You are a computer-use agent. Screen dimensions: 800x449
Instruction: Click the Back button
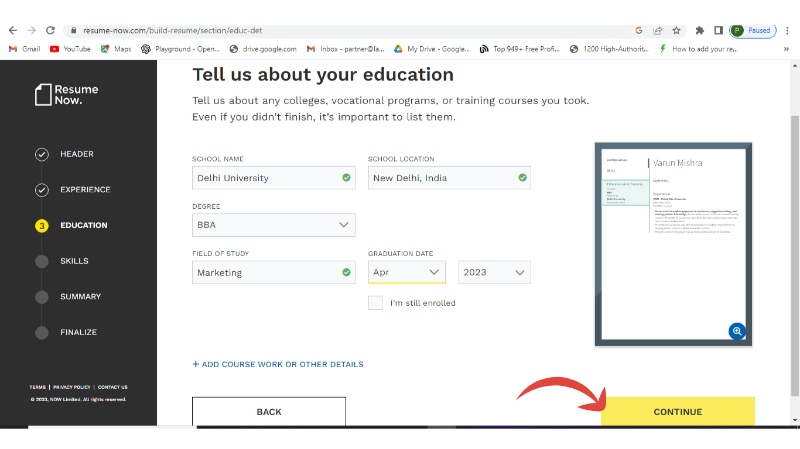coord(269,412)
